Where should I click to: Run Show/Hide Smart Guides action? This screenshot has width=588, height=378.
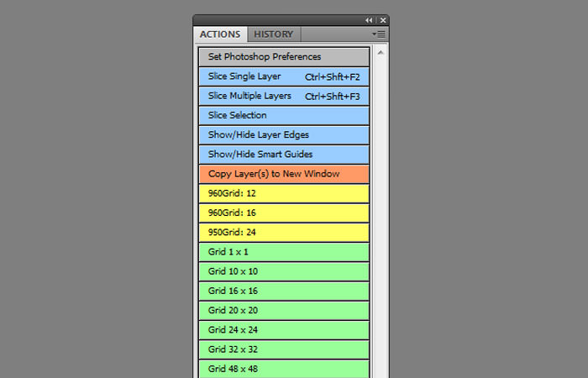point(284,155)
